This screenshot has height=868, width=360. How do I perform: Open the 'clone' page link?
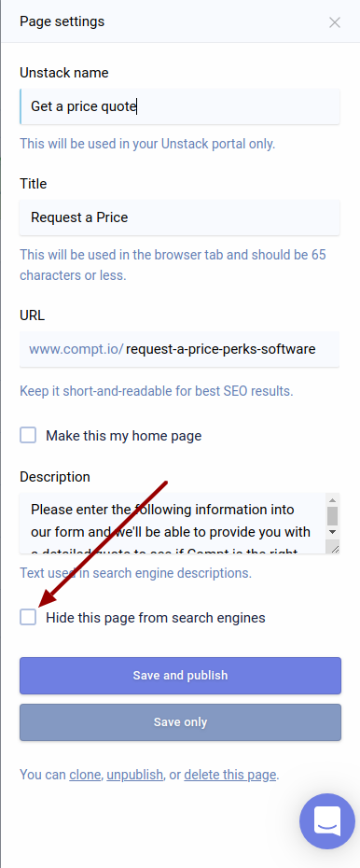pos(85,775)
